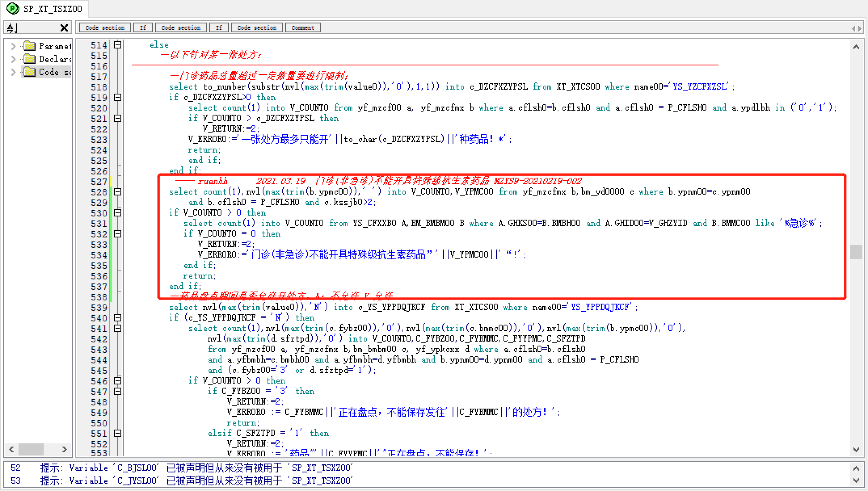
Task: Click the green procedure icon on SP_XT_TSXZ00 tab
Action: (x=13, y=8)
